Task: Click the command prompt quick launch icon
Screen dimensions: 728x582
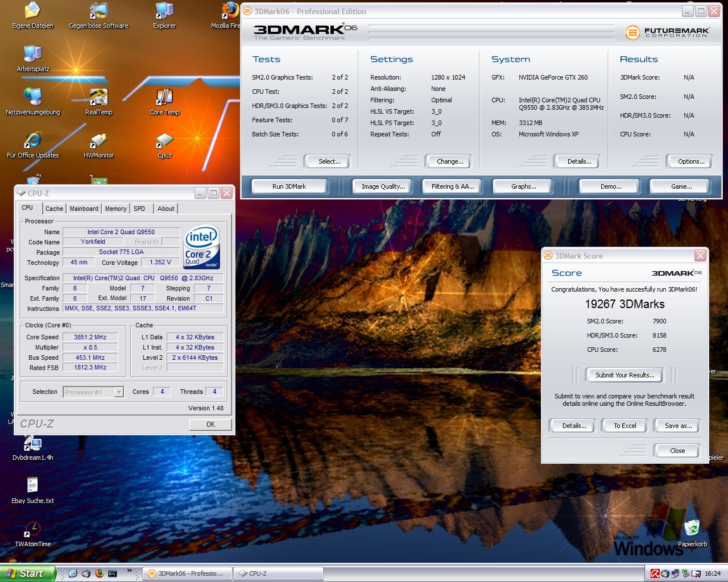Action: click(x=112, y=573)
